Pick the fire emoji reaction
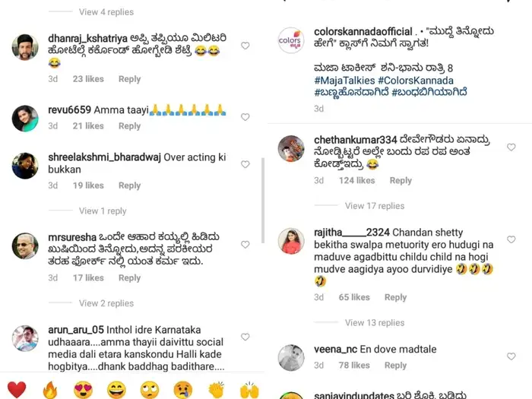 (x=50, y=389)
